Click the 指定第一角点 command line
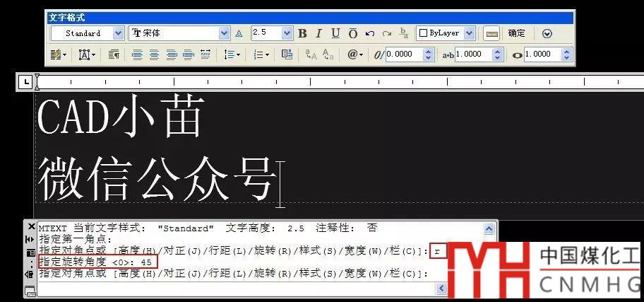The height and width of the screenshot is (302, 644). click(x=76, y=240)
